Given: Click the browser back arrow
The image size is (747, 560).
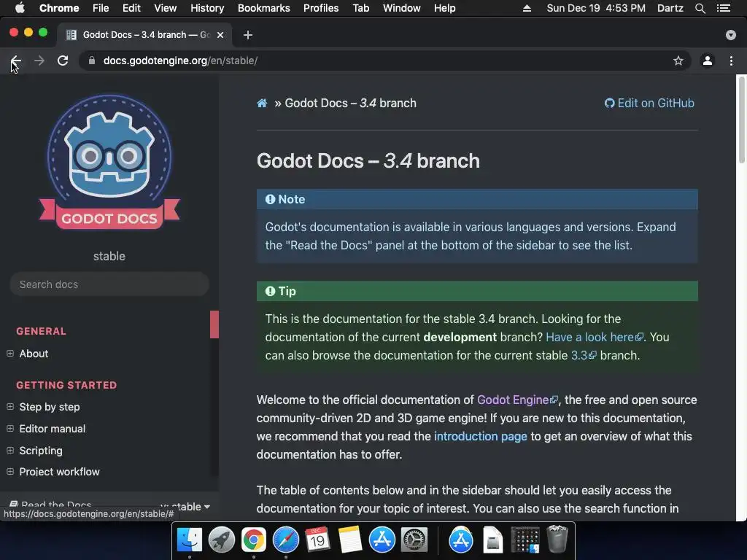Looking at the screenshot, I should 16,61.
